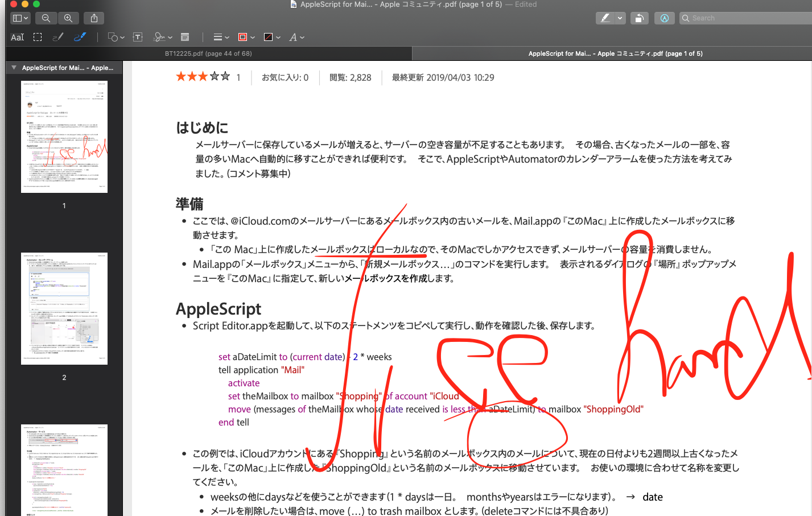
Task: Toggle the Highlight tool
Action: click(x=605, y=18)
